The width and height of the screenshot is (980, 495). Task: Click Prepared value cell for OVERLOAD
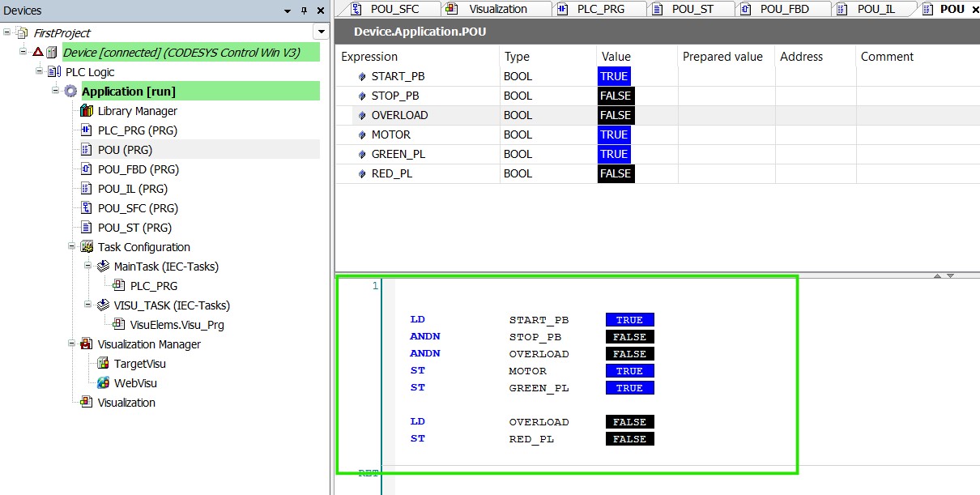pyautogui.click(x=726, y=115)
